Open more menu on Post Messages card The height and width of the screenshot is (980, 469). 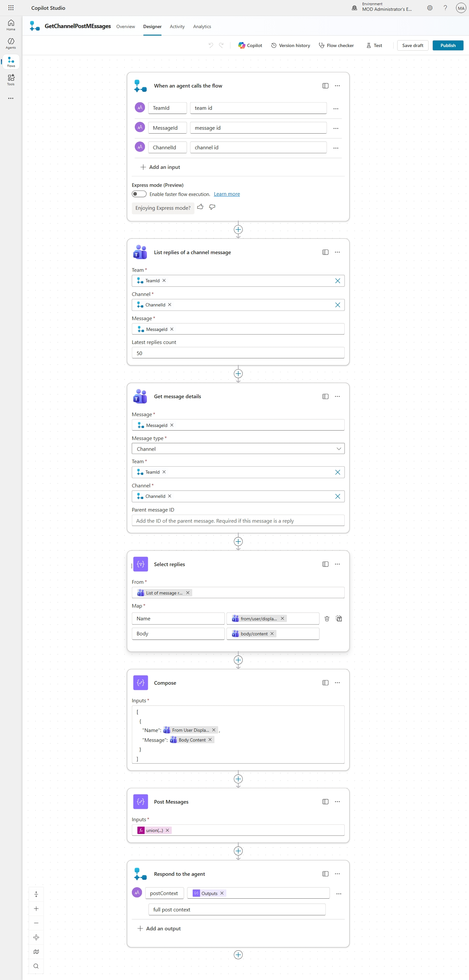(x=337, y=802)
